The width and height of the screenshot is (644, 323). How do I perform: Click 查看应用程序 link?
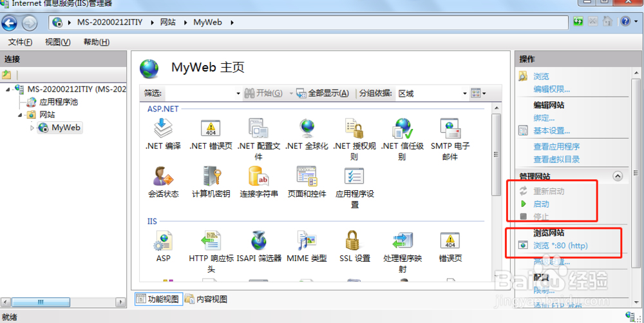556,147
